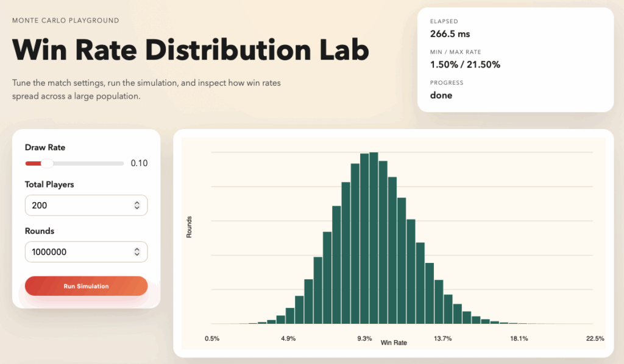Click the Draw Rate slider handle
The height and width of the screenshot is (364, 624).
coord(47,163)
